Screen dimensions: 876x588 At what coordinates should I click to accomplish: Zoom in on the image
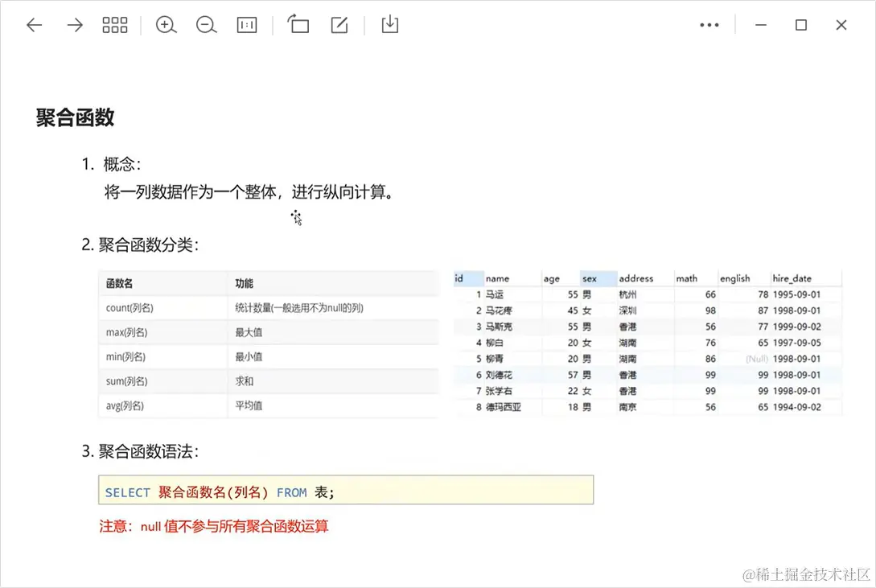[x=166, y=25]
